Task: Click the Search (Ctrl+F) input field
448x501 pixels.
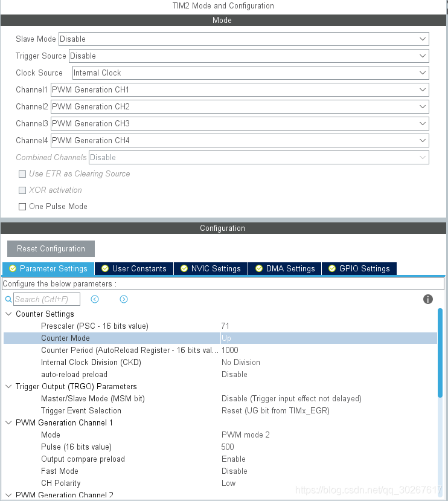Action: [x=46, y=299]
